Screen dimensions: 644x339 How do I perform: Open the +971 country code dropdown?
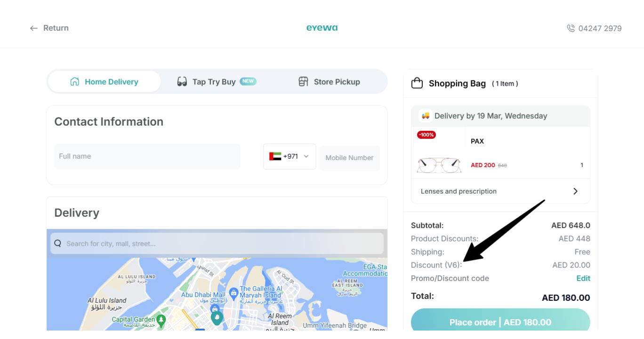[x=290, y=156]
